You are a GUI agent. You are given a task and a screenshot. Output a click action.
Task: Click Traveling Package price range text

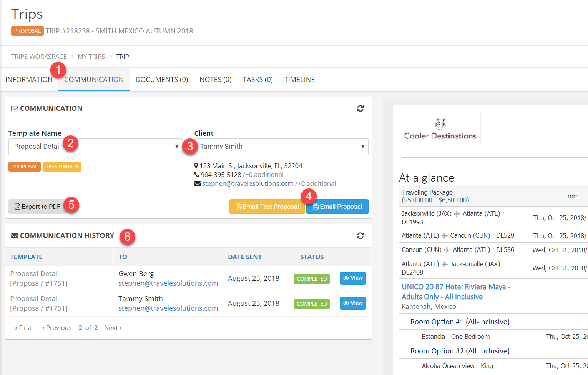(435, 200)
